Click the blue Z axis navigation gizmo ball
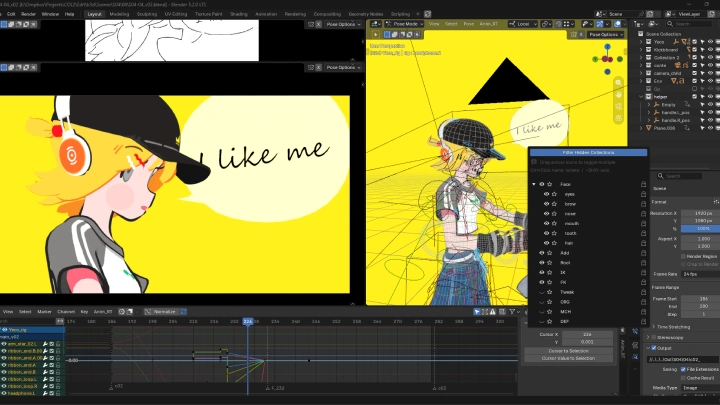The image size is (720, 405). click(x=608, y=47)
